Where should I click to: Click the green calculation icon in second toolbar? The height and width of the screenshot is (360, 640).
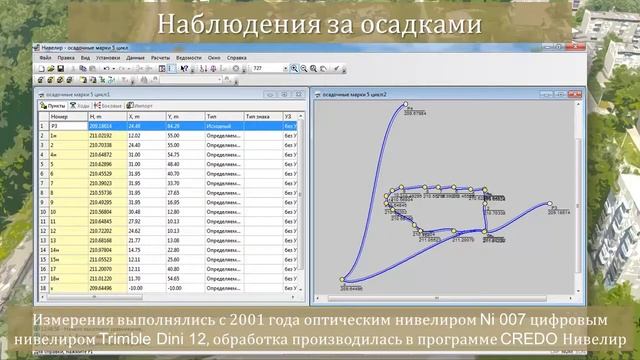[103, 80]
